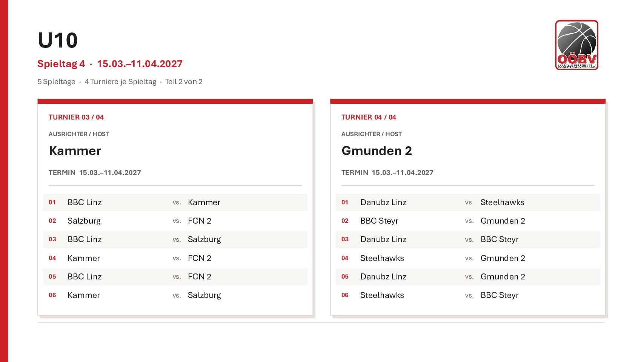Click Salzburg opponent in Kammer game 06

(x=204, y=295)
